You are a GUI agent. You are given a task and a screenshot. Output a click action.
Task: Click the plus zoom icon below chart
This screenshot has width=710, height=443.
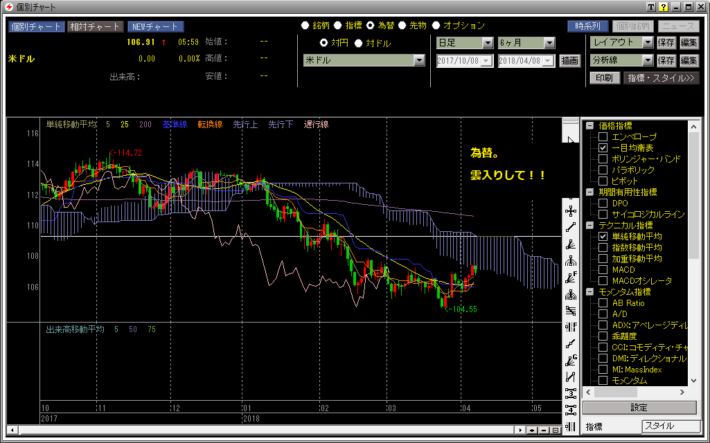click(x=532, y=430)
